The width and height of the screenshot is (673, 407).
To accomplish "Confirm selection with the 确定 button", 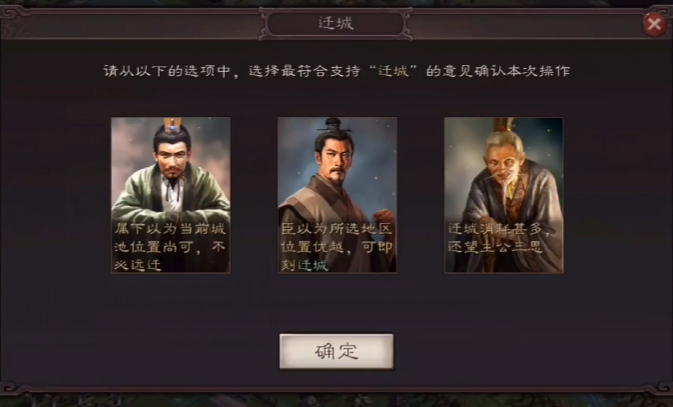I will pyautogui.click(x=336, y=352).
